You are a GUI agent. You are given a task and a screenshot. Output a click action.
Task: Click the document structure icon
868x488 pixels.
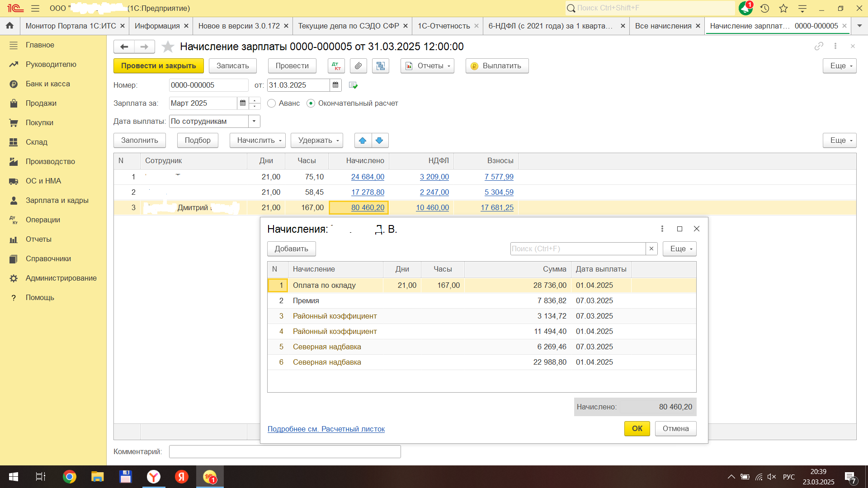pos(381,66)
